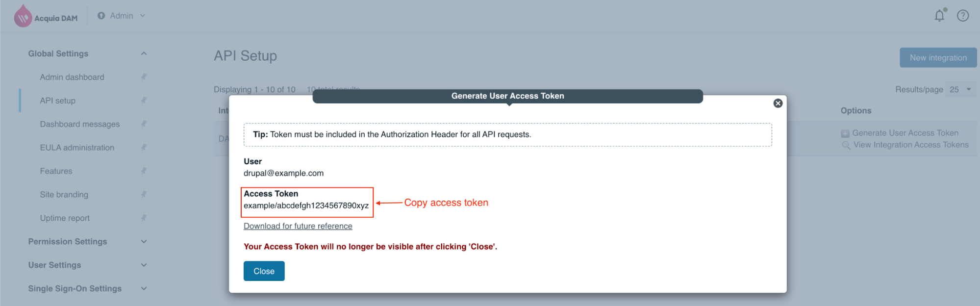Open the notifications bell

(x=939, y=16)
